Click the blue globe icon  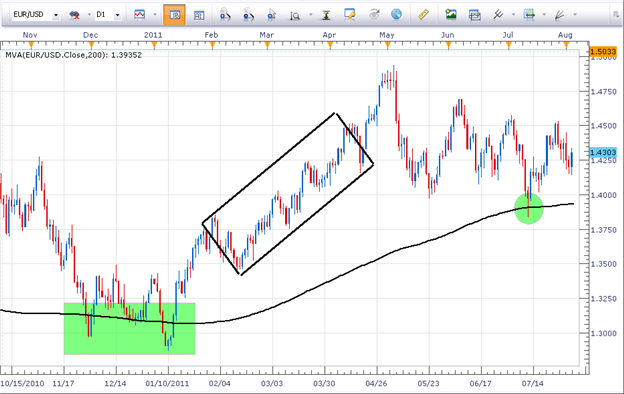[396, 15]
